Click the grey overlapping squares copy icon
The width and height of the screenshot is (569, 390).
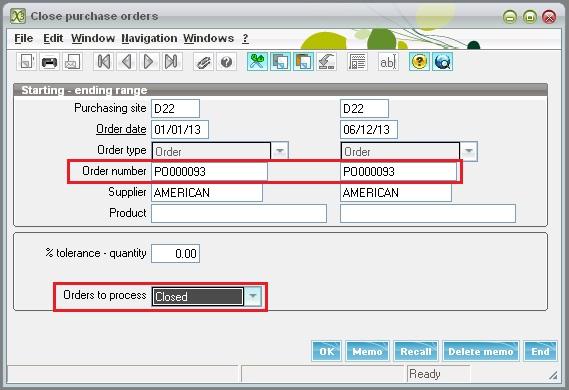tap(280, 62)
